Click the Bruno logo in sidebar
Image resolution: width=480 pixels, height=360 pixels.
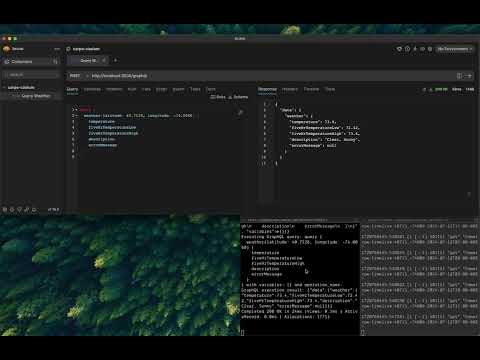click(x=6, y=49)
